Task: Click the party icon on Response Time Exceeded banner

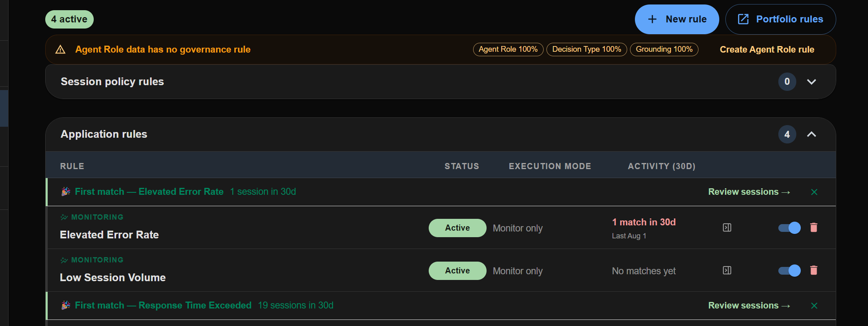Action: click(x=66, y=305)
